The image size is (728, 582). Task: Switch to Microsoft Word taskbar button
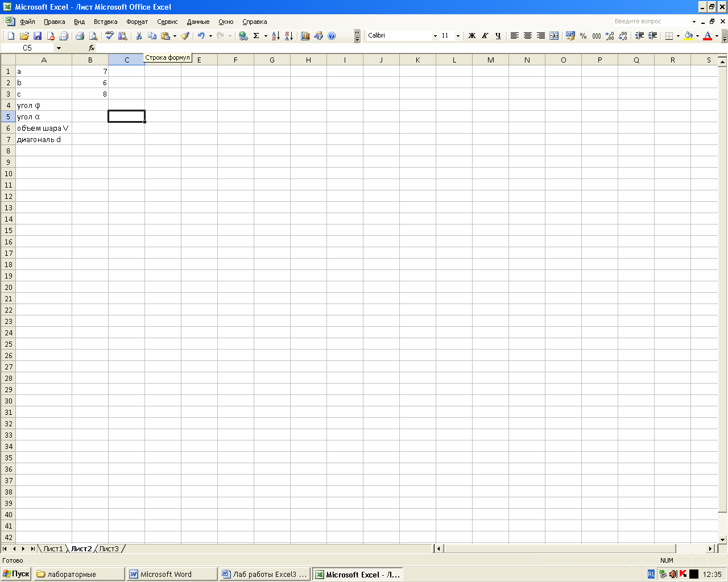pyautogui.click(x=172, y=574)
